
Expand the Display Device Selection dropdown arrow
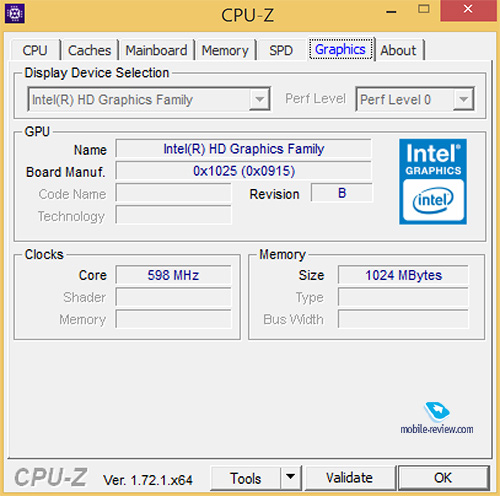point(260,99)
